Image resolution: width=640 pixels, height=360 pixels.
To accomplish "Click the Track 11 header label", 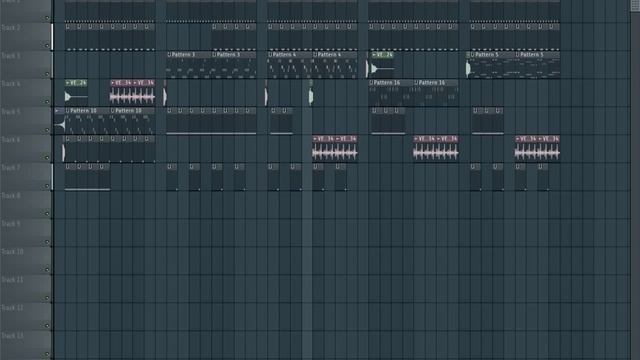I will pyautogui.click(x=12, y=280).
